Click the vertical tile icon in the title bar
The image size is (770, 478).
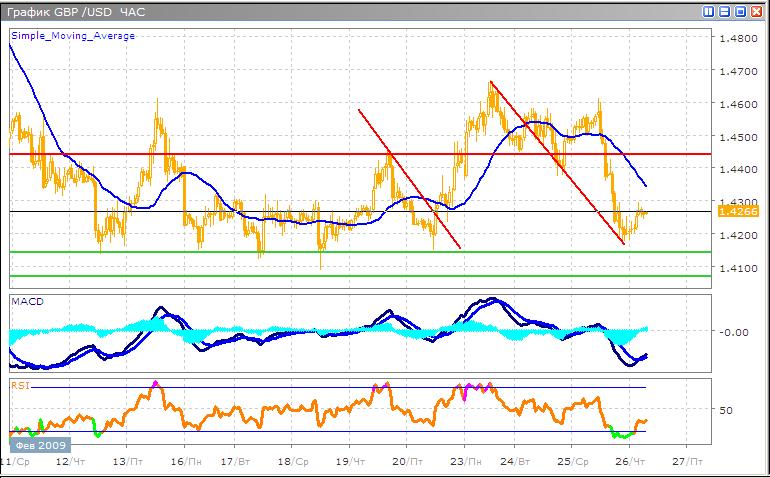click(709, 12)
